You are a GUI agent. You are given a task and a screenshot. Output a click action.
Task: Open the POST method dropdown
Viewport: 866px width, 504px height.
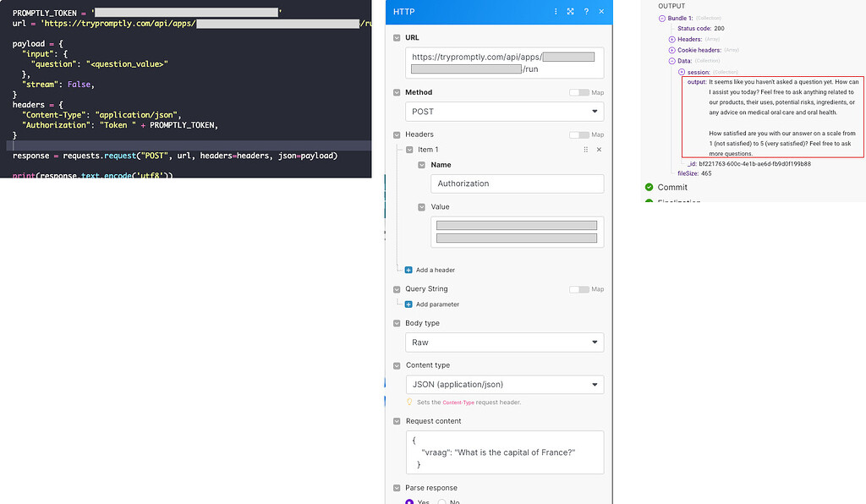pyautogui.click(x=504, y=111)
